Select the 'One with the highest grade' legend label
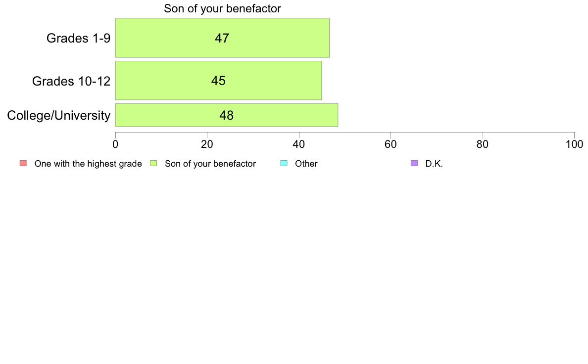Viewport: 588px width, 364px height. click(88, 164)
